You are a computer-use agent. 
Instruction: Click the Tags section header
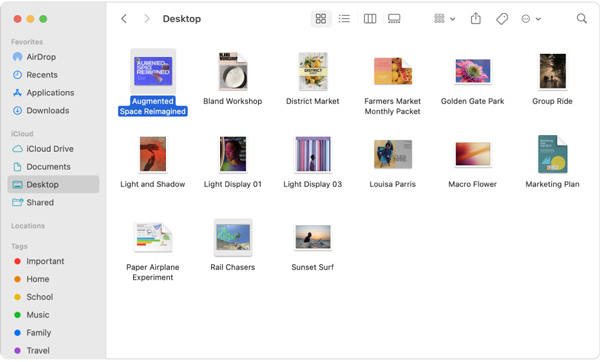pos(19,246)
